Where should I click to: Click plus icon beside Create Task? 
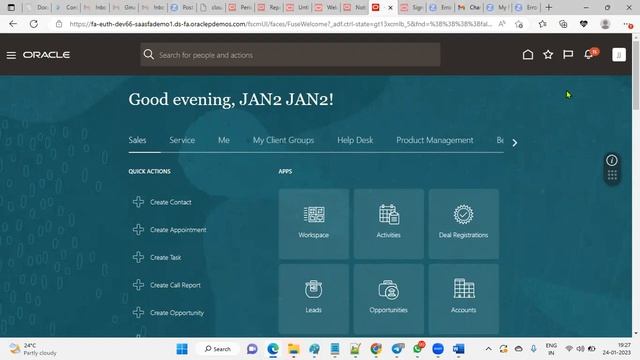tap(138, 257)
